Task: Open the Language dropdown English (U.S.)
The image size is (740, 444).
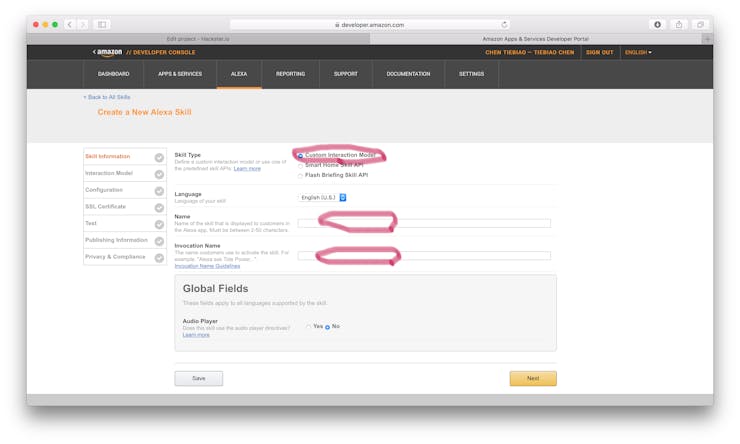Action: pyautogui.click(x=323, y=198)
